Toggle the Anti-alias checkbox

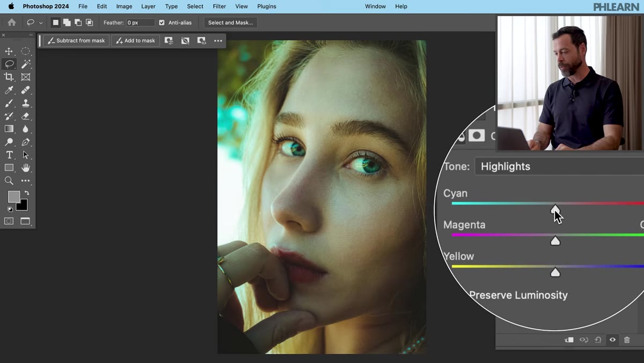pos(162,23)
